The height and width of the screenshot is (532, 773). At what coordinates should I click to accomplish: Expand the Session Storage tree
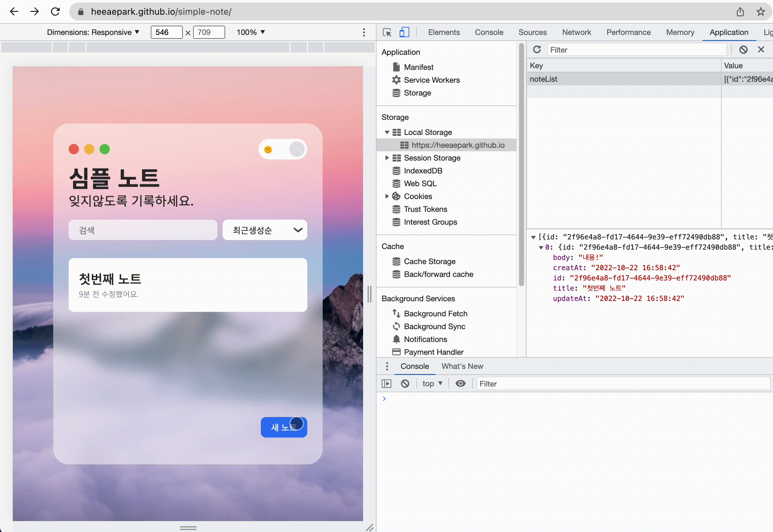click(387, 158)
